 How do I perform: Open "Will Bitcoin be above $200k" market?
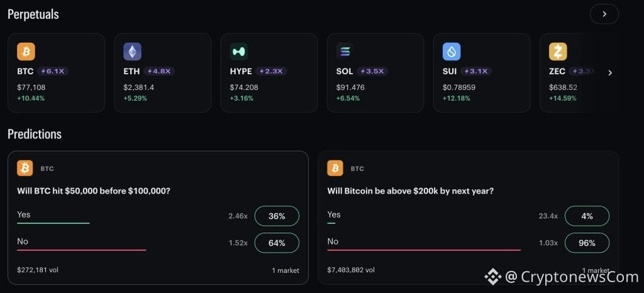point(410,191)
